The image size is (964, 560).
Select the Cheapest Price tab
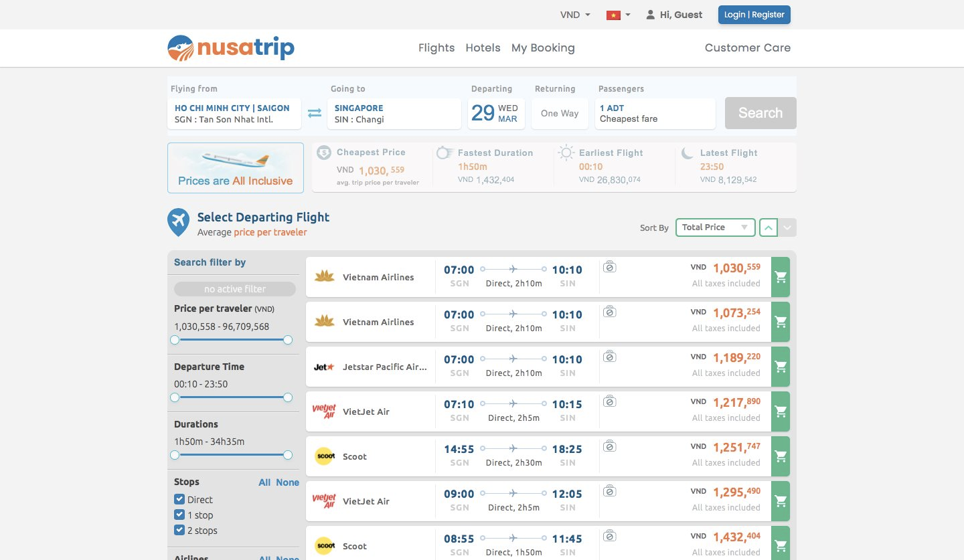(373, 167)
